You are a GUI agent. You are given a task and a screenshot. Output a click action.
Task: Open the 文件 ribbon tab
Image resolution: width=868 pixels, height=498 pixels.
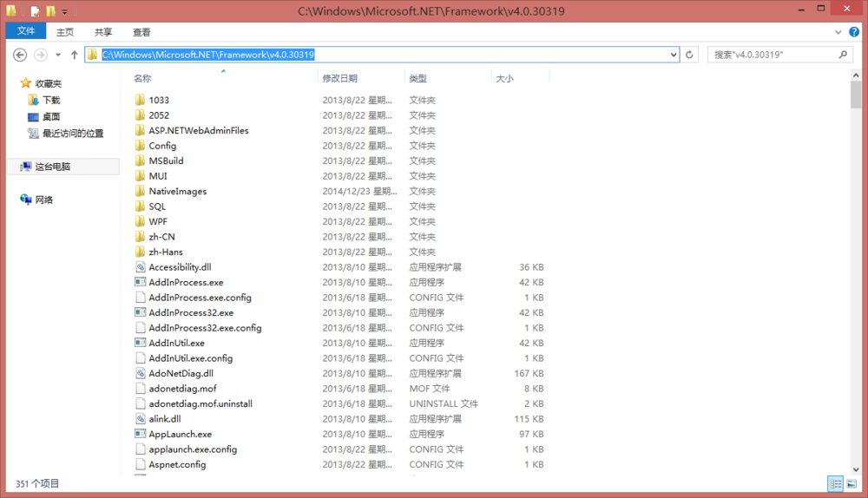[25, 31]
